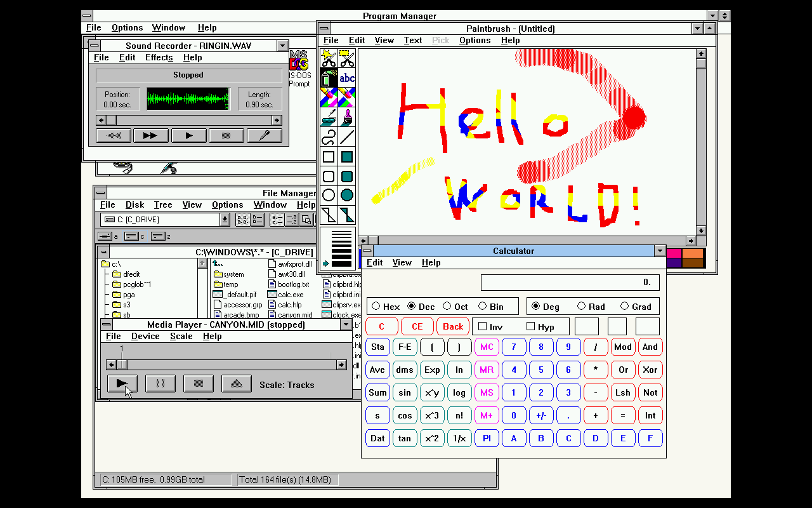
Task: Click the Media Player eject button
Action: coord(236,384)
